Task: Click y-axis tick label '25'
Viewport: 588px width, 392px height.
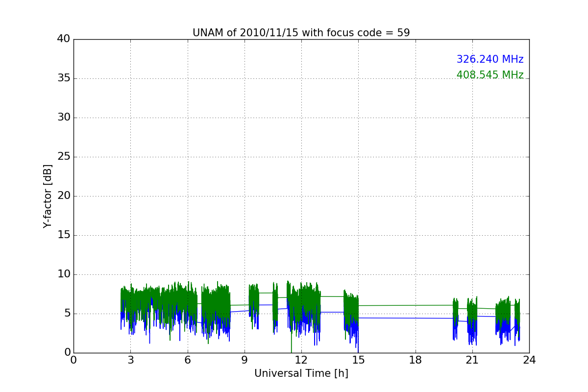Action: click(x=64, y=157)
